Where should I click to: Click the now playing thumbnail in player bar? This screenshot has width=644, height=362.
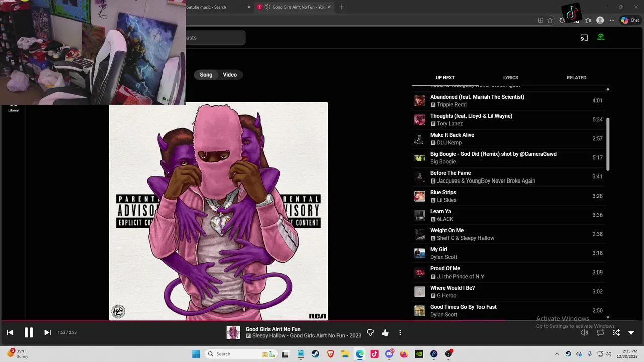tap(233, 332)
